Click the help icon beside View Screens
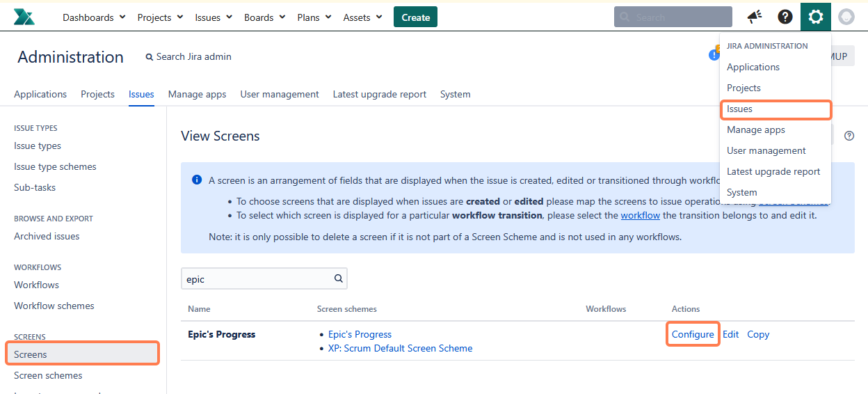This screenshot has height=394, width=868. 849,136
